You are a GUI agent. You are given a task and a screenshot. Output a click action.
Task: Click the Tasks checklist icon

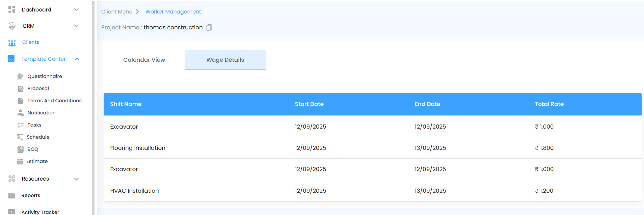pos(21,125)
